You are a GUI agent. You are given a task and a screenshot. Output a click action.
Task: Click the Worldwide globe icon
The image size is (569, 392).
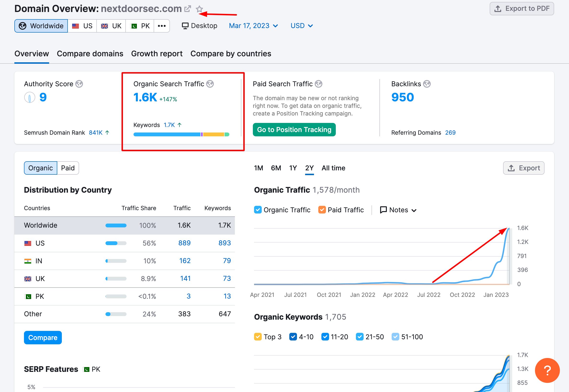(23, 26)
